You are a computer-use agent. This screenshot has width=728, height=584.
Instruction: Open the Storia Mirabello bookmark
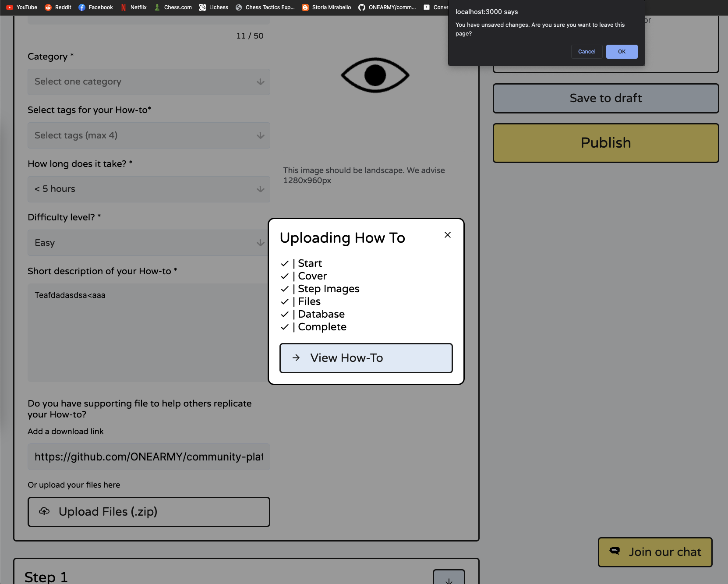(x=326, y=7)
